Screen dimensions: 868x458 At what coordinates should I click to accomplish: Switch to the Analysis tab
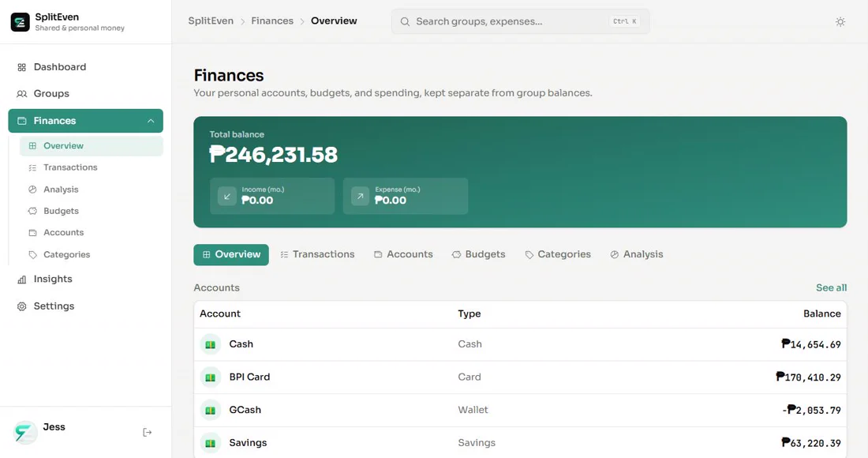point(636,255)
